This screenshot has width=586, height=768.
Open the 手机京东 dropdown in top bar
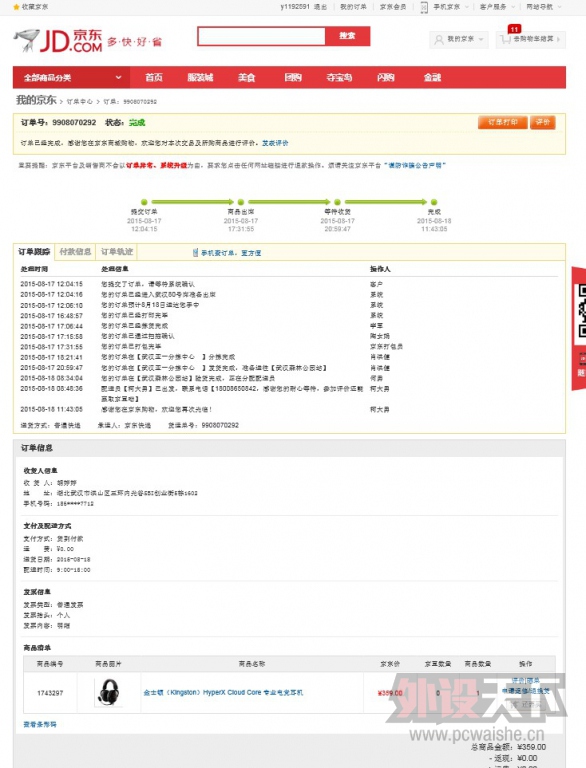451,7
